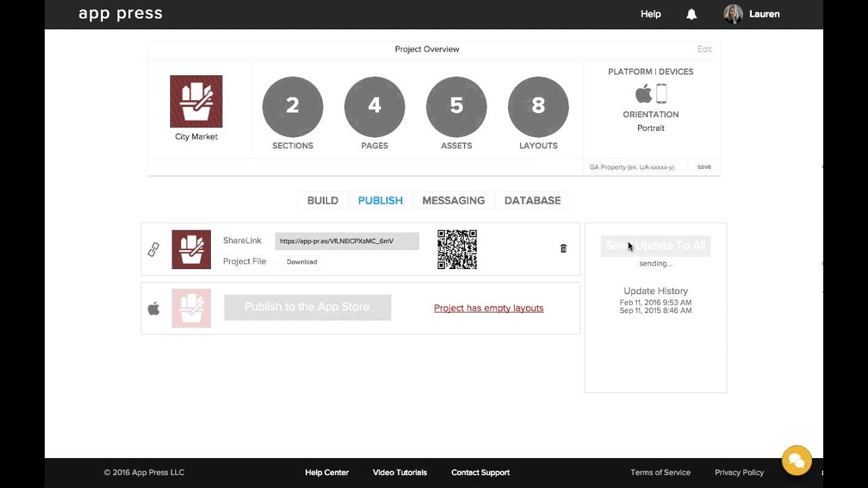Click the ShareLink chain icon
Screen dimensions: 868x488
click(154, 249)
